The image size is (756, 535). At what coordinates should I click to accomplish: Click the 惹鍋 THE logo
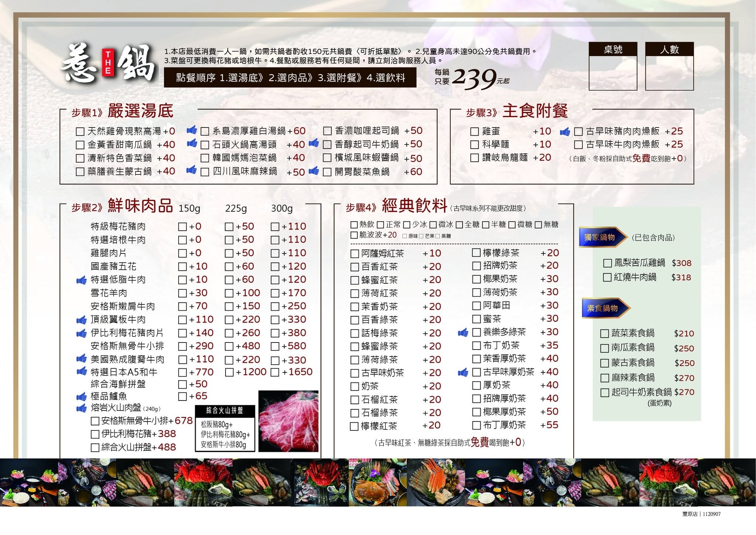point(107,63)
